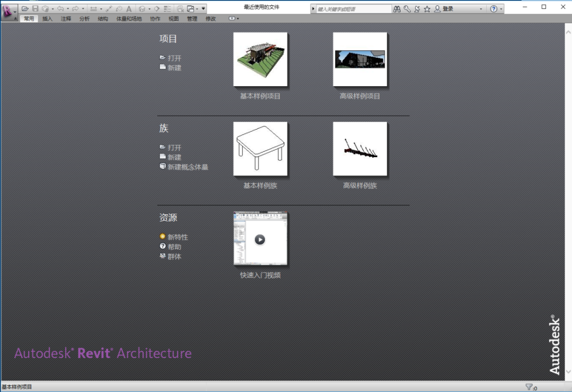Switch to the 常用 ribbon tab
Screen dimensions: 572x392
point(29,19)
